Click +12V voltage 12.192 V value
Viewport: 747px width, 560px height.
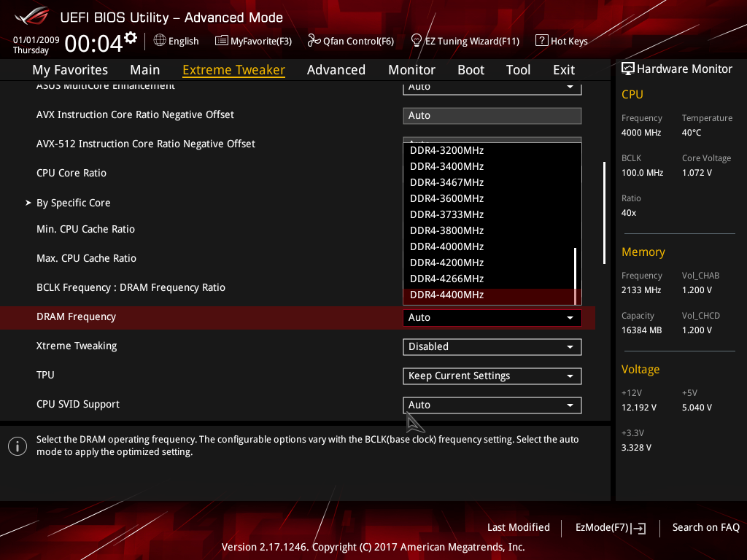[x=639, y=408]
